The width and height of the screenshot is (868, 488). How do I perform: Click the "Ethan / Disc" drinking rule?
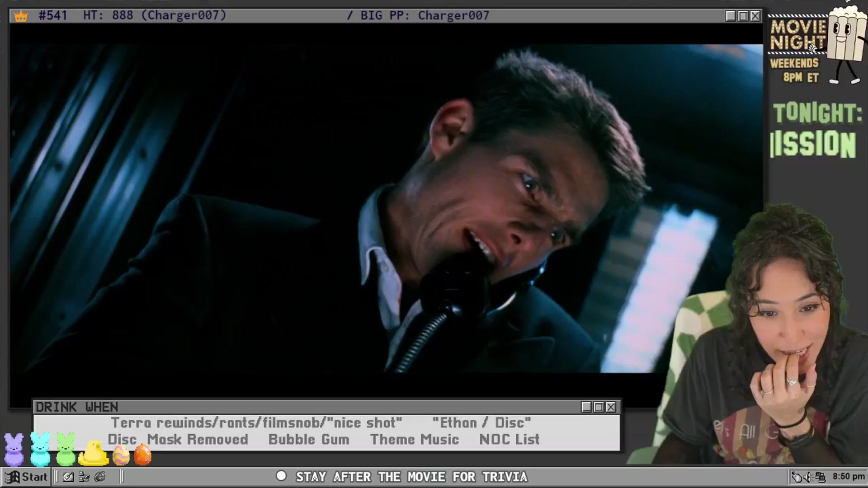[481, 423]
